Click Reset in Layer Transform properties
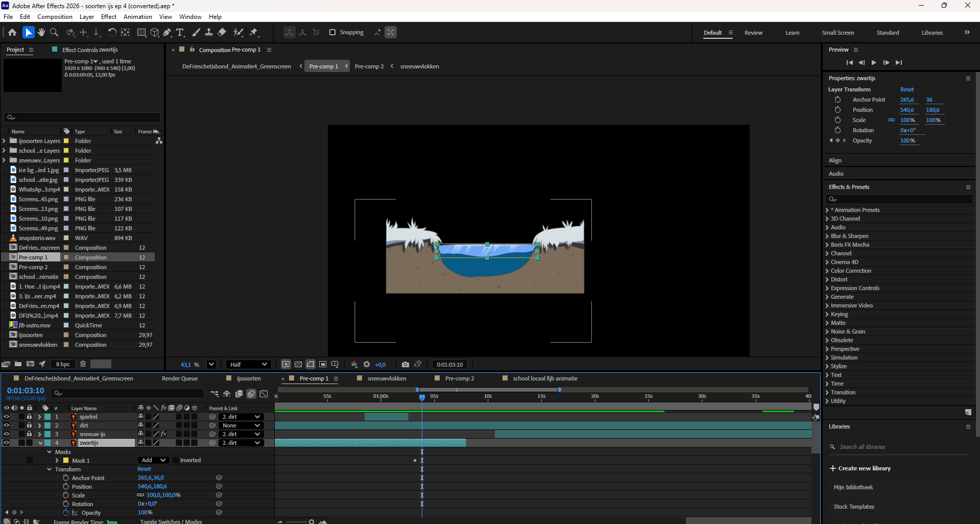 click(x=907, y=89)
